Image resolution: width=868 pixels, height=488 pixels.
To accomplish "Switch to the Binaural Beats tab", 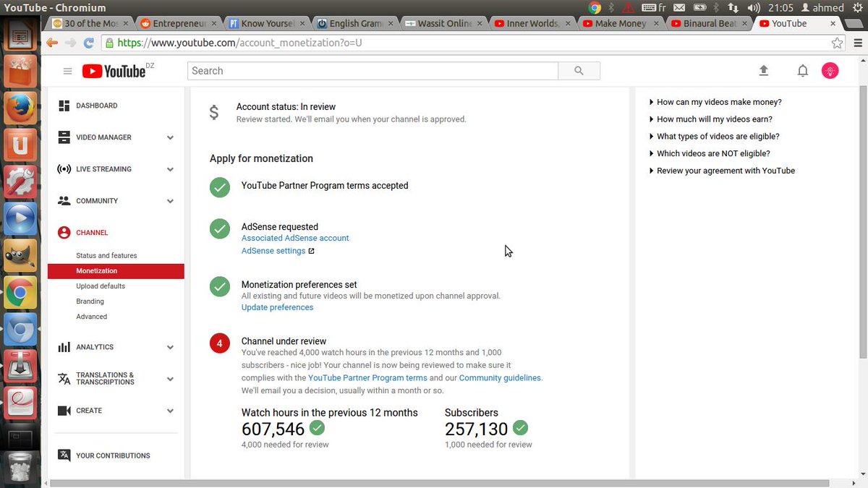I will pyautogui.click(x=710, y=23).
